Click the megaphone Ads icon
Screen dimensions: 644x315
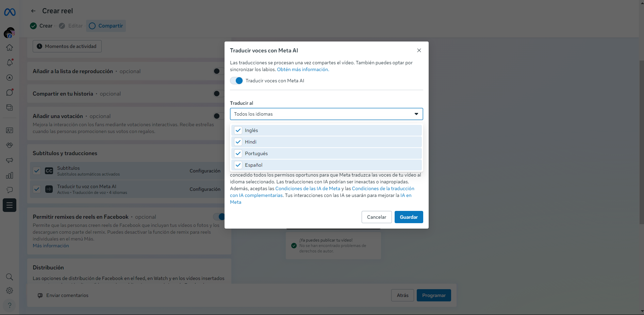(x=10, y=160)
